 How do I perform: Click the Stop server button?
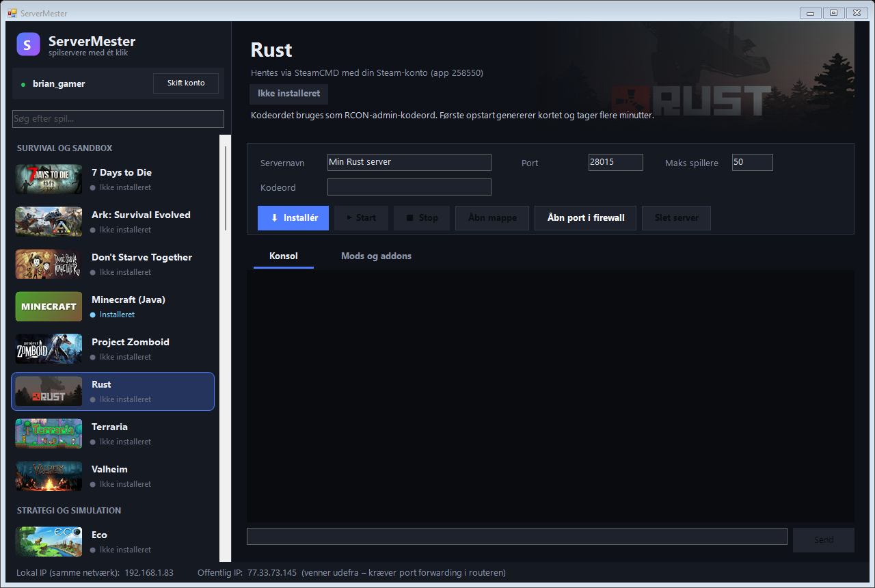[x=422, y=218]
